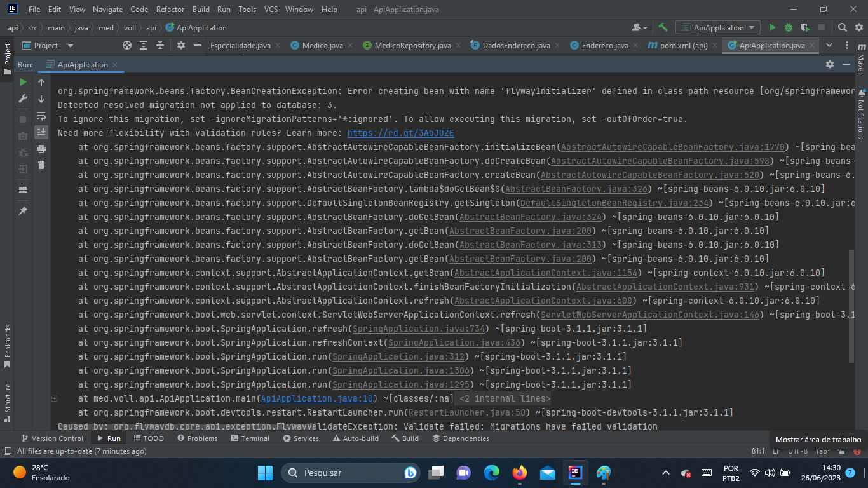Toggle scroll to end of console output

pos(41,132)
